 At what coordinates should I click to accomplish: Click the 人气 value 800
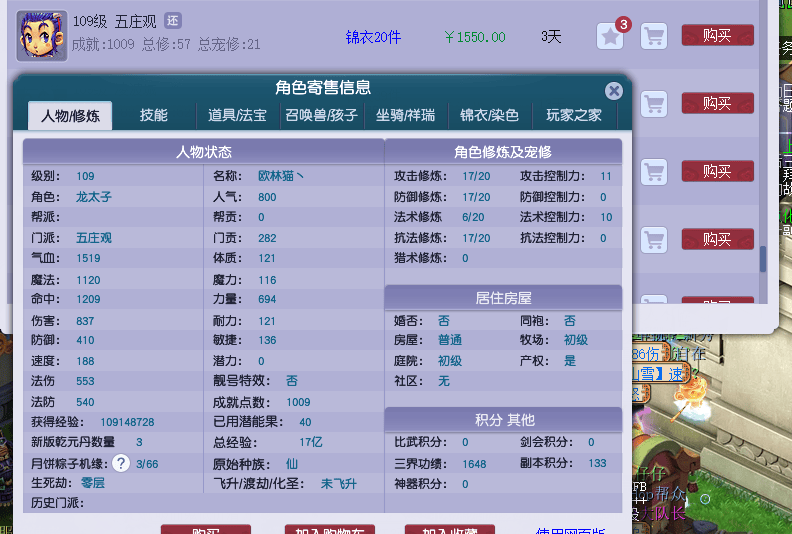point(267,197)
